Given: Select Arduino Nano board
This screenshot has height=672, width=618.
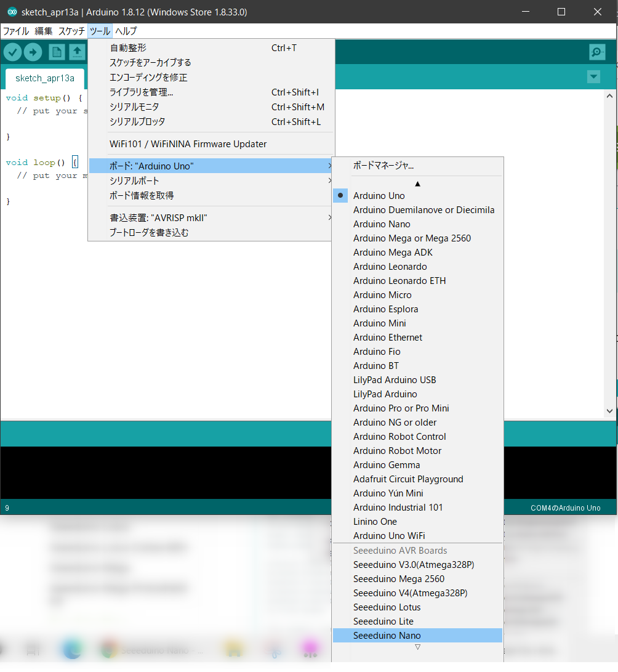Looking at the screenshot, I should pyautogui.click(x=417, y=224).
